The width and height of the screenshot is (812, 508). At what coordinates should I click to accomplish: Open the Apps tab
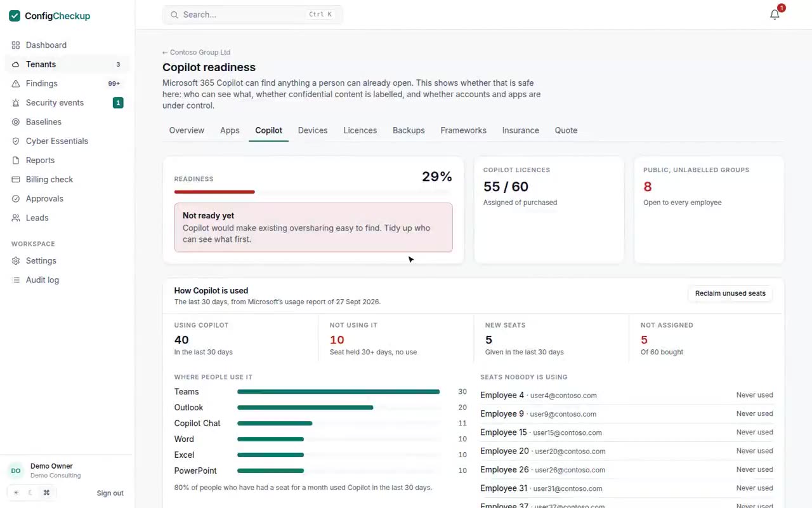point(230,130)
